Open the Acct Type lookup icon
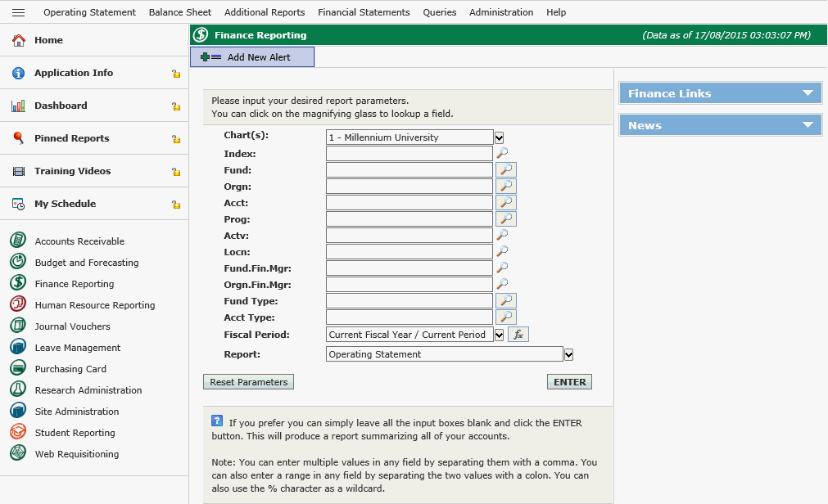 click(x=506, y=317)
